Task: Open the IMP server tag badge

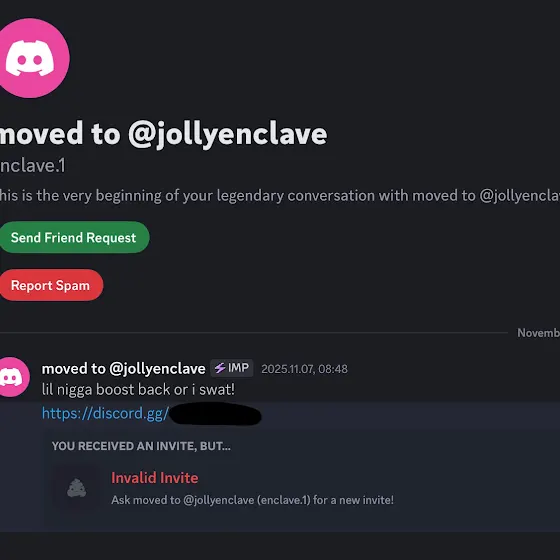Action: [232, 368]
